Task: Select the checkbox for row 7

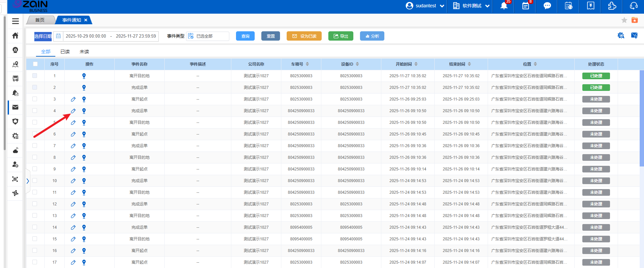Action: coord(35,145)
